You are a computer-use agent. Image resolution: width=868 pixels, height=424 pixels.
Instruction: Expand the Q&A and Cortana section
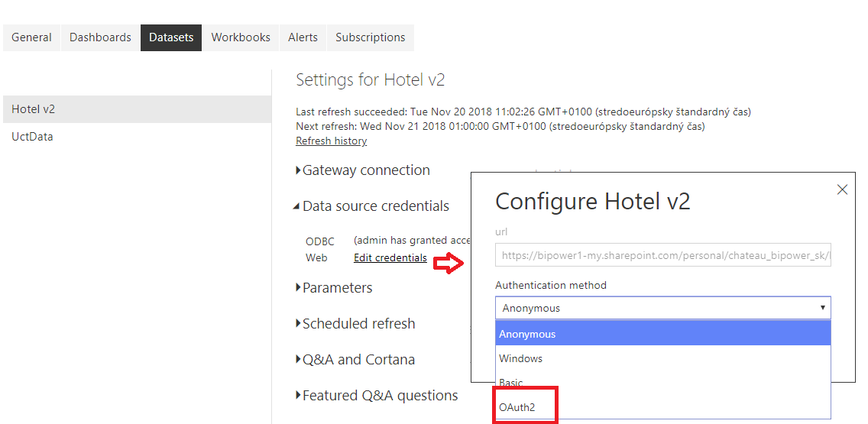pyautogui.click(x=355, y=360)
